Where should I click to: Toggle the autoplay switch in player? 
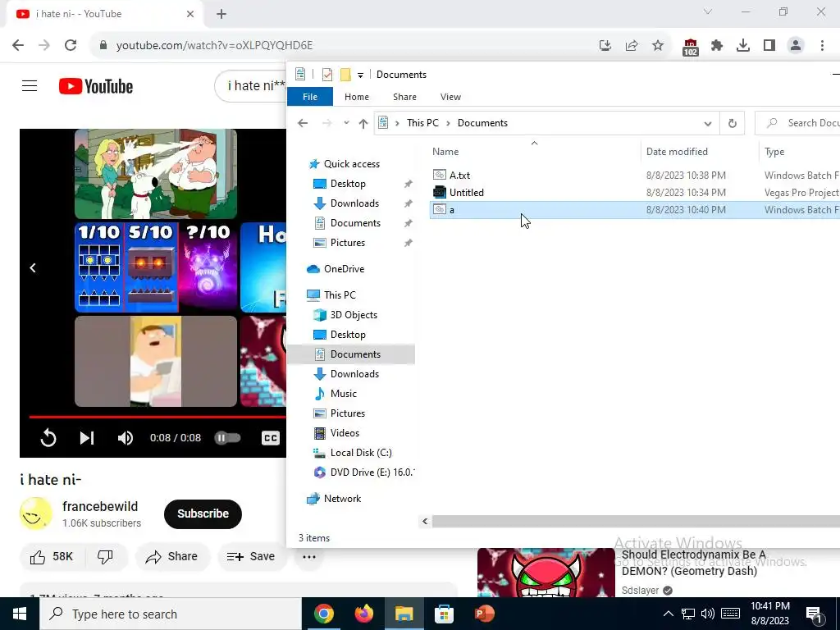click(228, 438)
